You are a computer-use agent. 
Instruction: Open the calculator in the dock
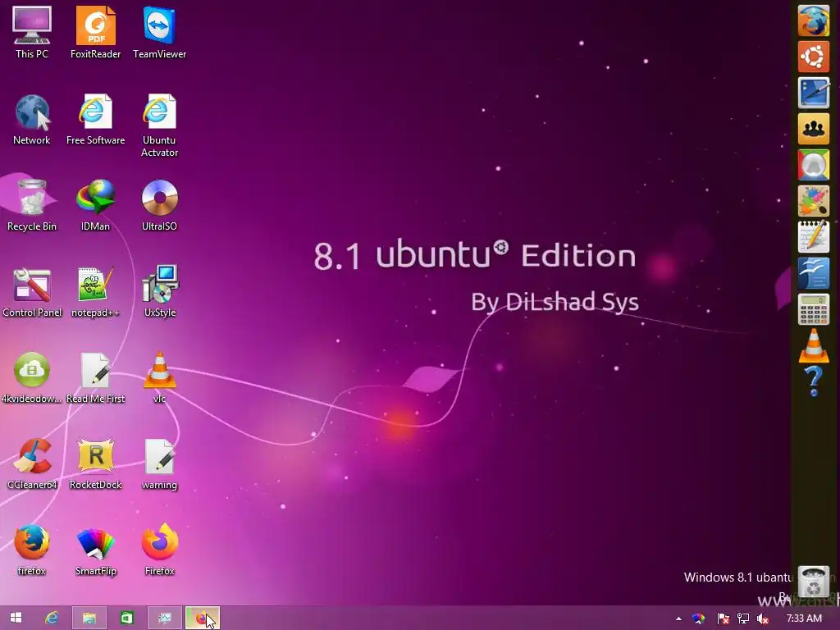click(813, 309)
